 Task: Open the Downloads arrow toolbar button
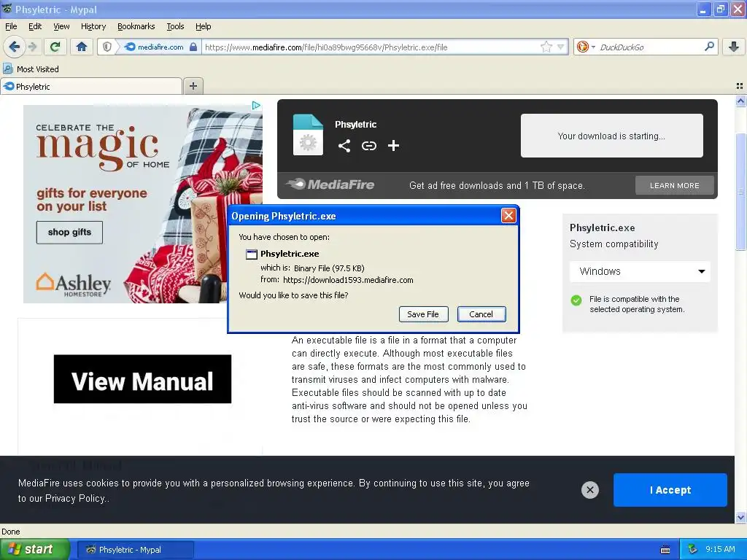[x=734, y=47]
